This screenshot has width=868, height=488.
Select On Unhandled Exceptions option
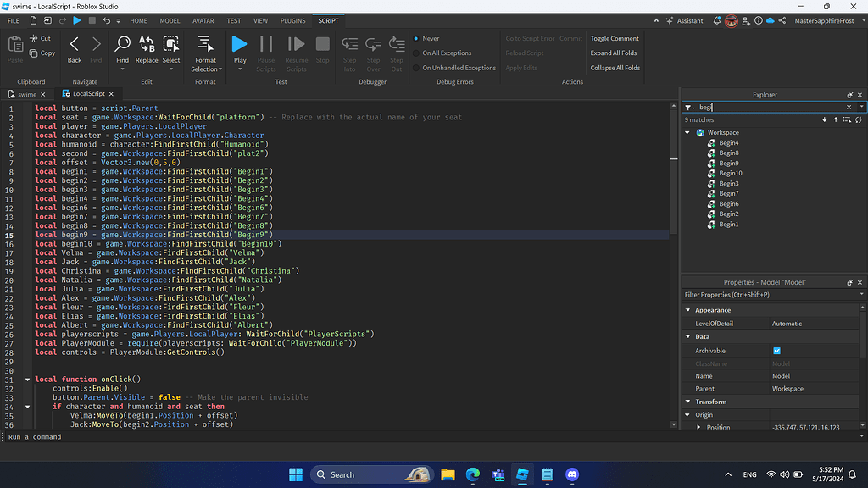coord(454,68)
